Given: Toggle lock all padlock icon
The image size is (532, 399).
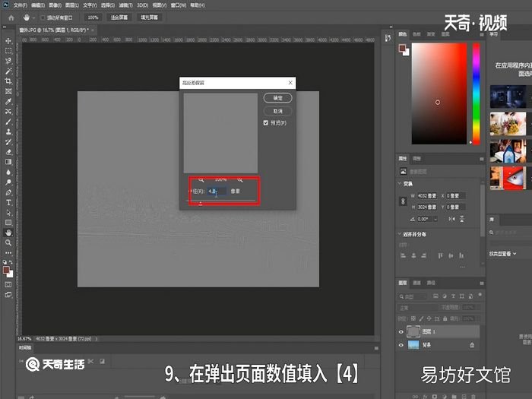Looking at the screenshot, I should coord(445,318).
